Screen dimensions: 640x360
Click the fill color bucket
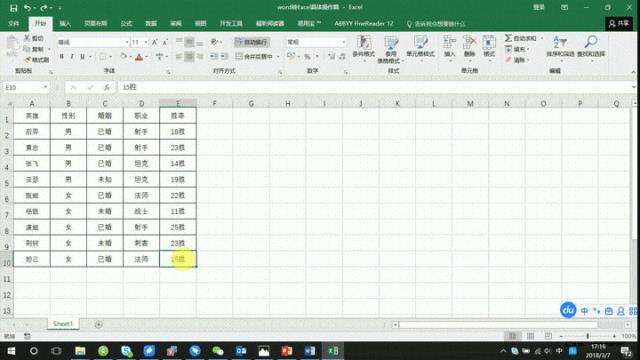pyautogui.click(x=124, y=56)
